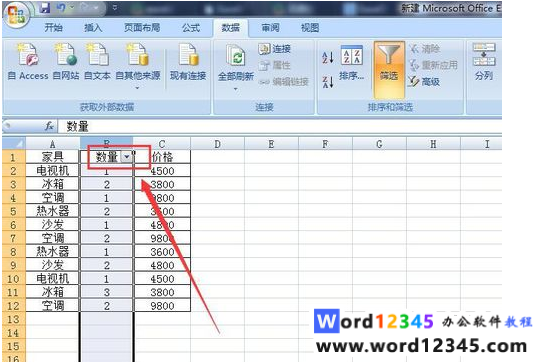Image resolution: width=537 pixels, height=362 pixels.
Task: Click the Advanced (高级) filter button
Action: (424, 82)
